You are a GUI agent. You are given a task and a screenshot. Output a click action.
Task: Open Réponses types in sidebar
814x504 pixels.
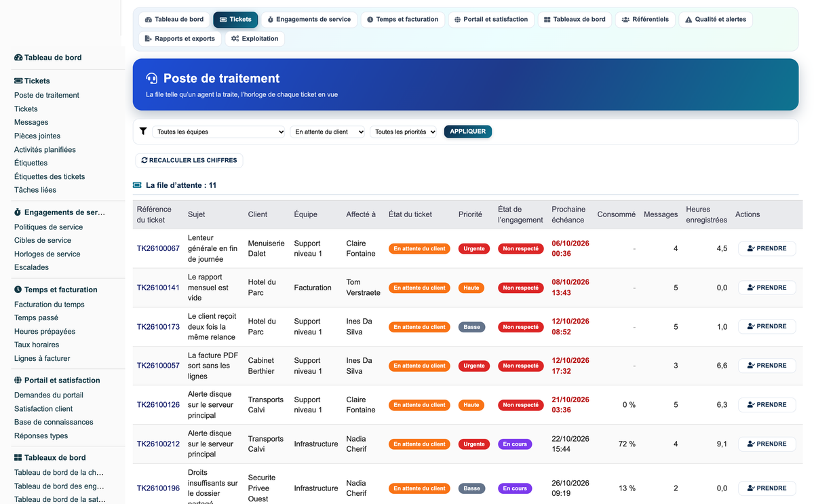click(41, 436)
